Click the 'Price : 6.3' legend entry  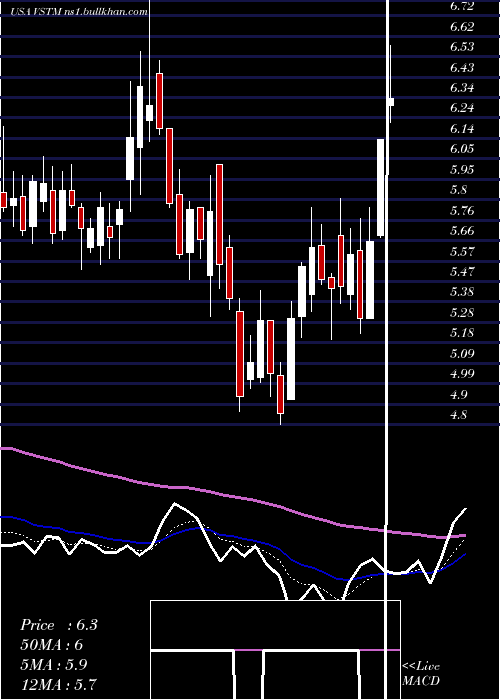tap(58, 625)
